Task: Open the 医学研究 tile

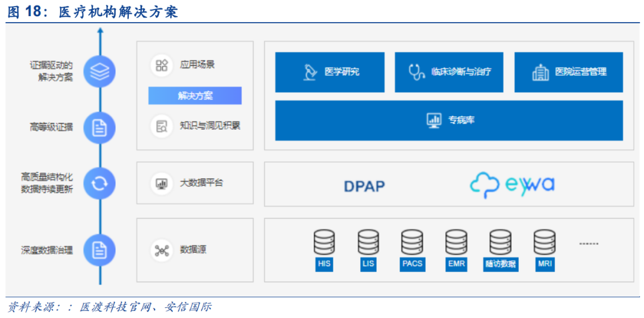Action: point(330,72)
